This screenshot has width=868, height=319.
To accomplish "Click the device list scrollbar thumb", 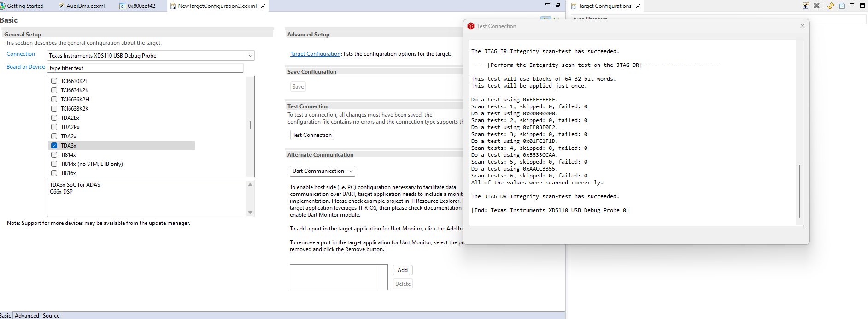I will pos(250,125).
